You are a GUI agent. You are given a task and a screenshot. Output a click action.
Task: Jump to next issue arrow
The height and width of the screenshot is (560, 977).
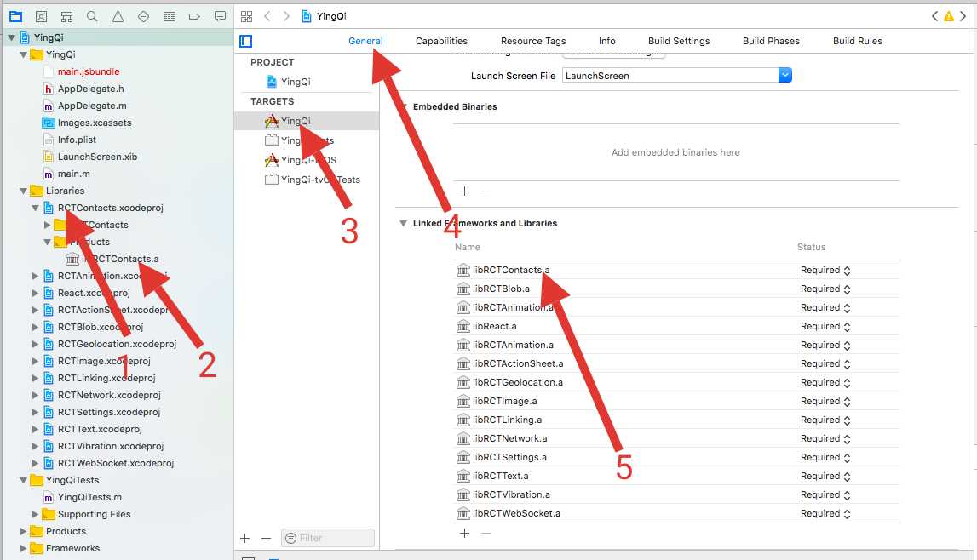click(x=963, y=16)
